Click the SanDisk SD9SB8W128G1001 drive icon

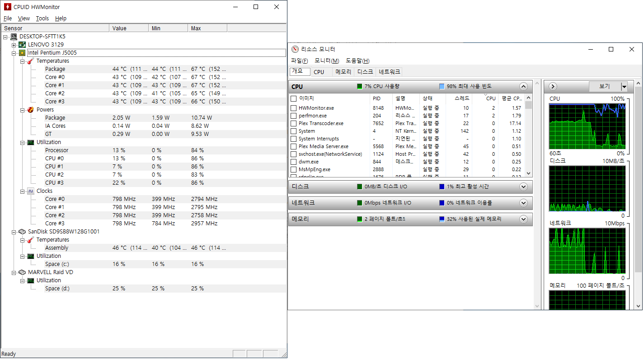coord(22,231)
